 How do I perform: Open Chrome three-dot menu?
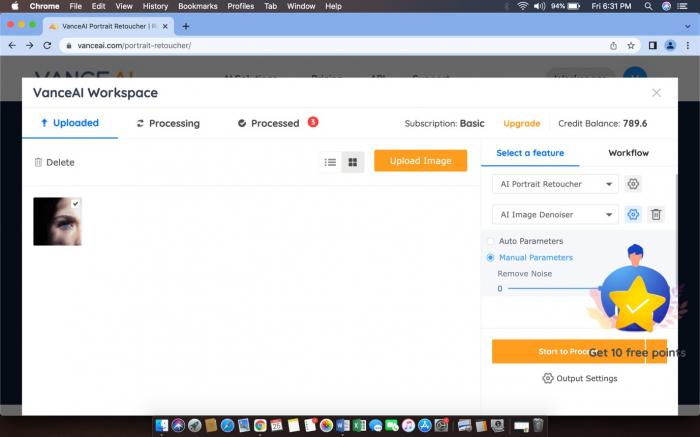click(x=688, y=46)
